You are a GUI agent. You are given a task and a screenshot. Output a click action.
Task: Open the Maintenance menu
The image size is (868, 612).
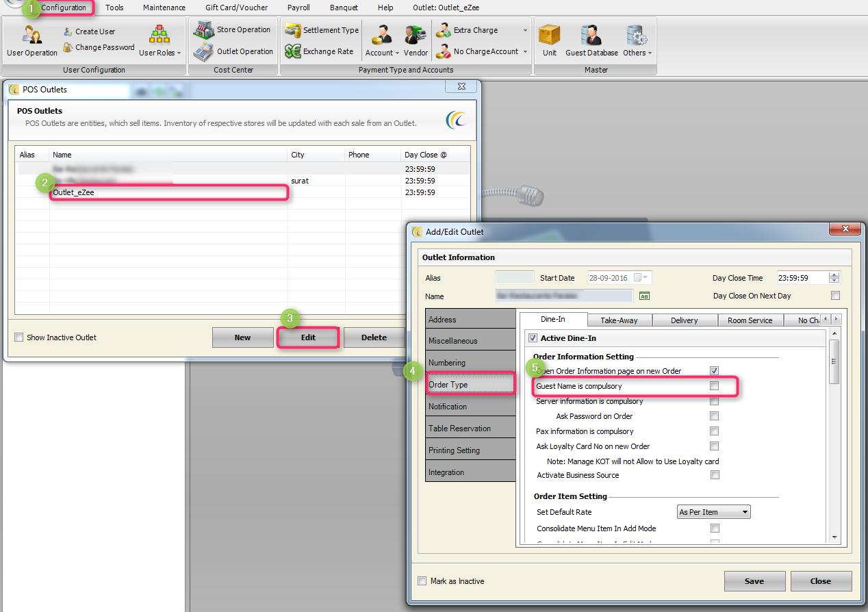pos(164,8)
